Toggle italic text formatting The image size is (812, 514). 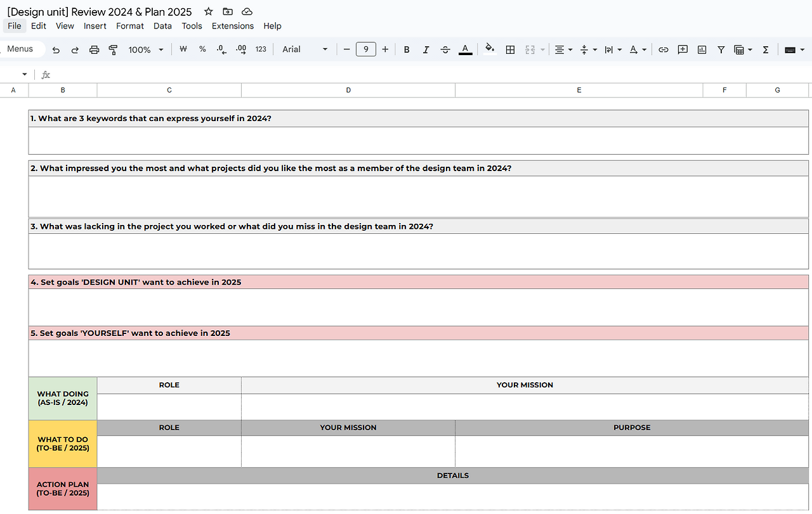coord(426,49)
